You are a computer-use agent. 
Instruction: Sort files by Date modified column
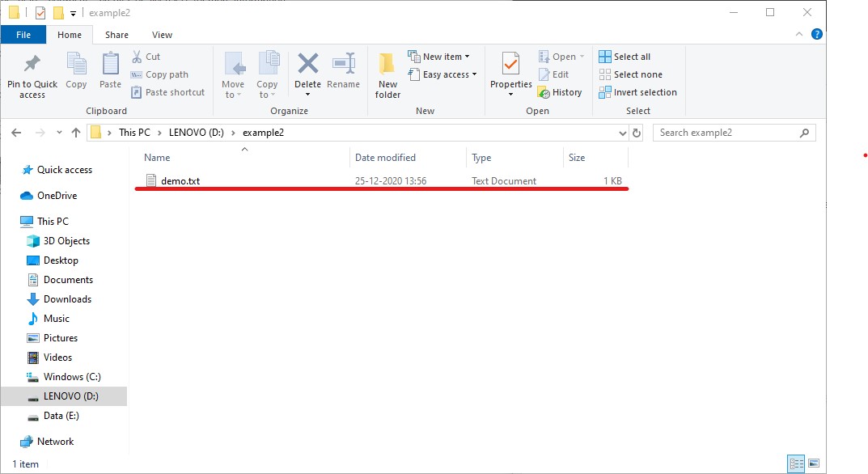pos(386,158)
